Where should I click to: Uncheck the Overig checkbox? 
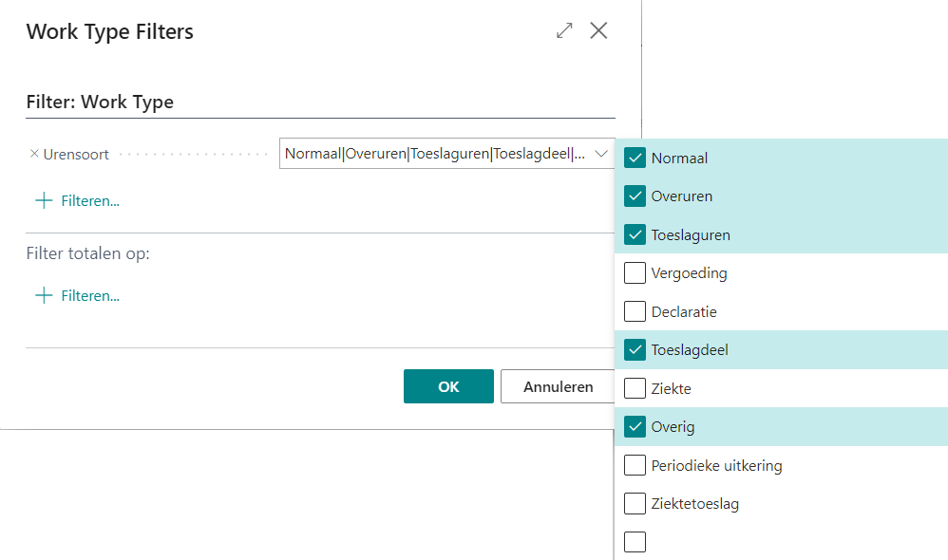635,427
